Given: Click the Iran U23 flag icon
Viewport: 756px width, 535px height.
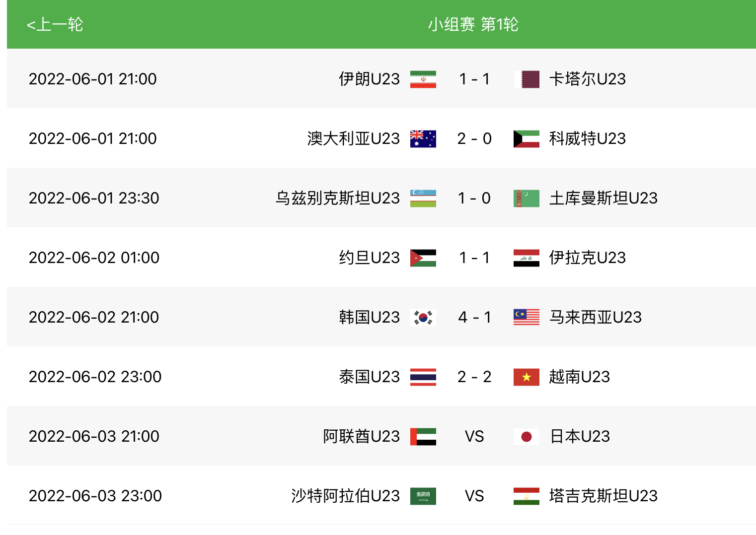Looking at the screenshot, I should (423, 79).
